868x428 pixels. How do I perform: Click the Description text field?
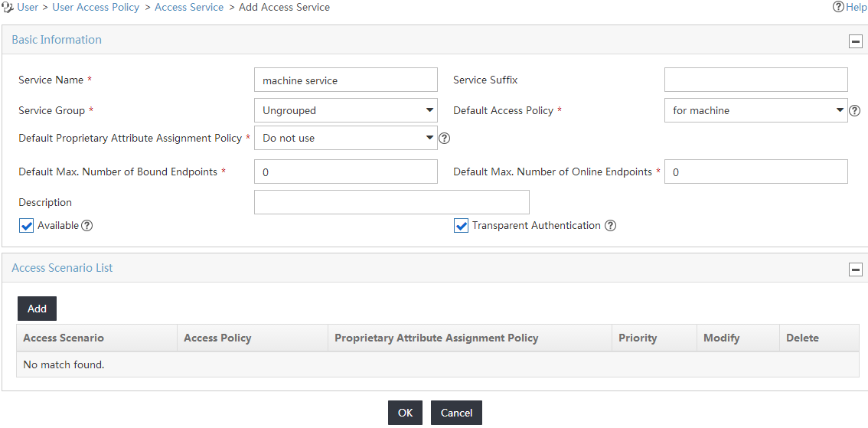392,202
